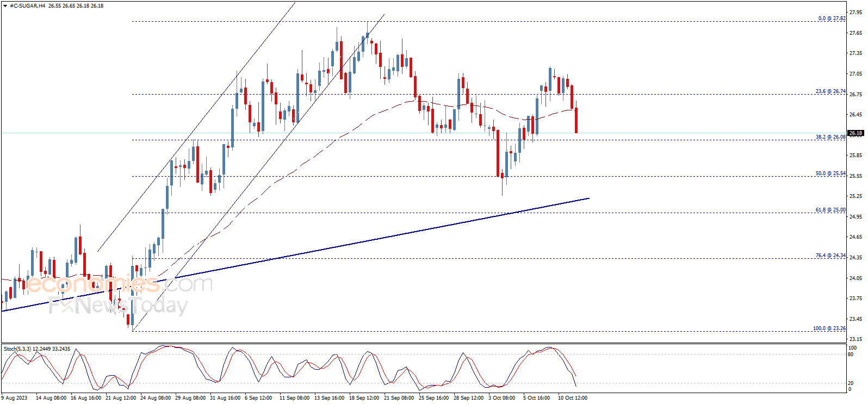Click the 16 Aug 16:00 time label
The image size is (868, 404).
click(x=86, y=398)
